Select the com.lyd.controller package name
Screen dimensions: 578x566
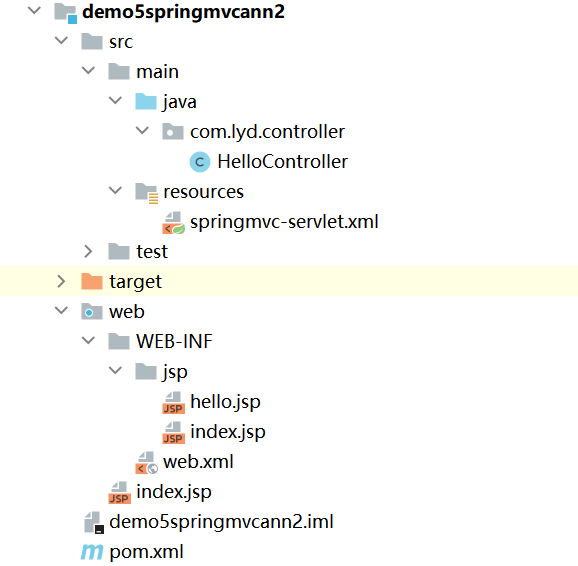click(x=267, y=132)
